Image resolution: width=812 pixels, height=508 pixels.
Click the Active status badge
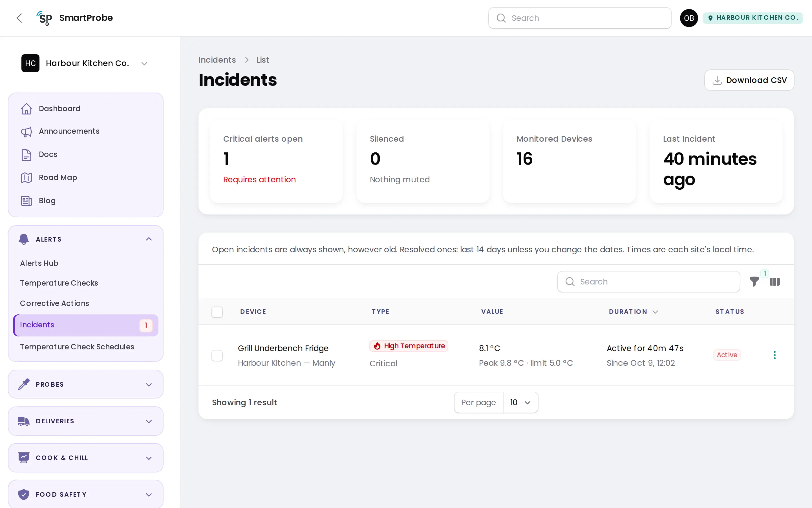pos(727,355)
